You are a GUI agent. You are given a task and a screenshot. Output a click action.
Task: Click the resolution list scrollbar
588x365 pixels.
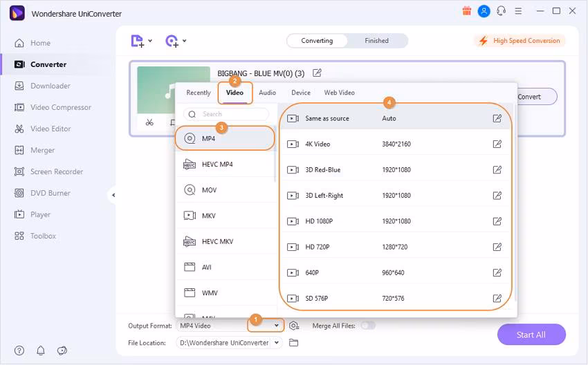[515, 203]
